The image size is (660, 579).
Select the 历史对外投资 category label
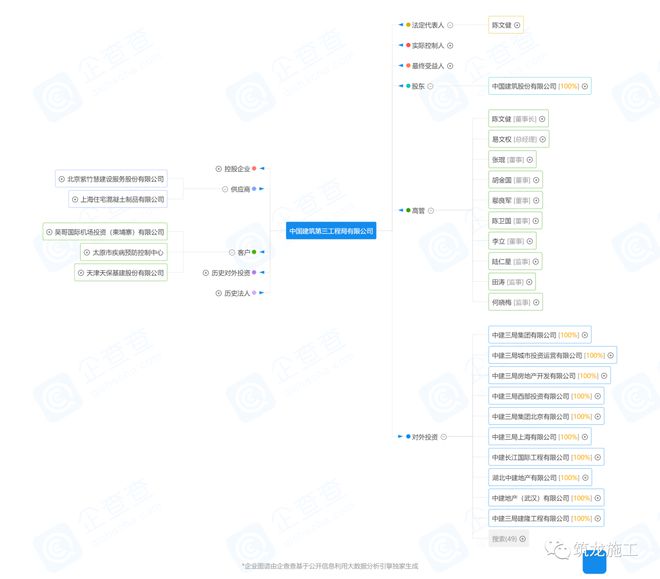[231, 273]
